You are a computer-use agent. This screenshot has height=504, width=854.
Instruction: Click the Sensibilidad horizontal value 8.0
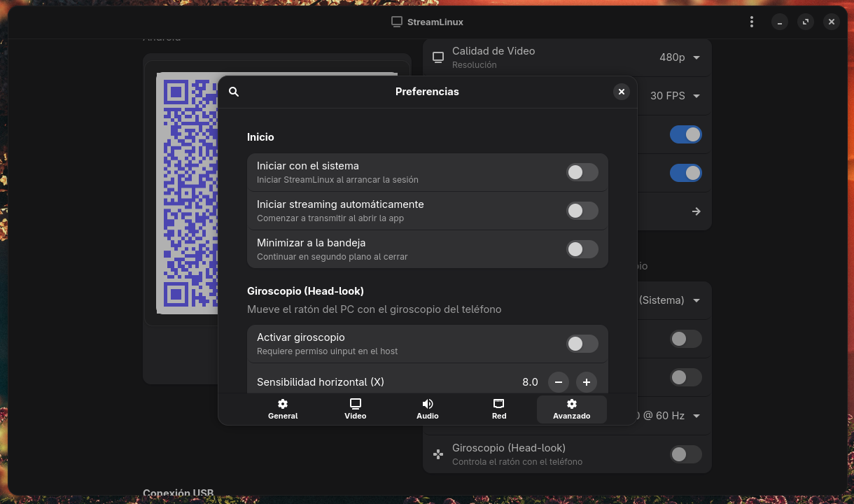click(x=530, y=382)
